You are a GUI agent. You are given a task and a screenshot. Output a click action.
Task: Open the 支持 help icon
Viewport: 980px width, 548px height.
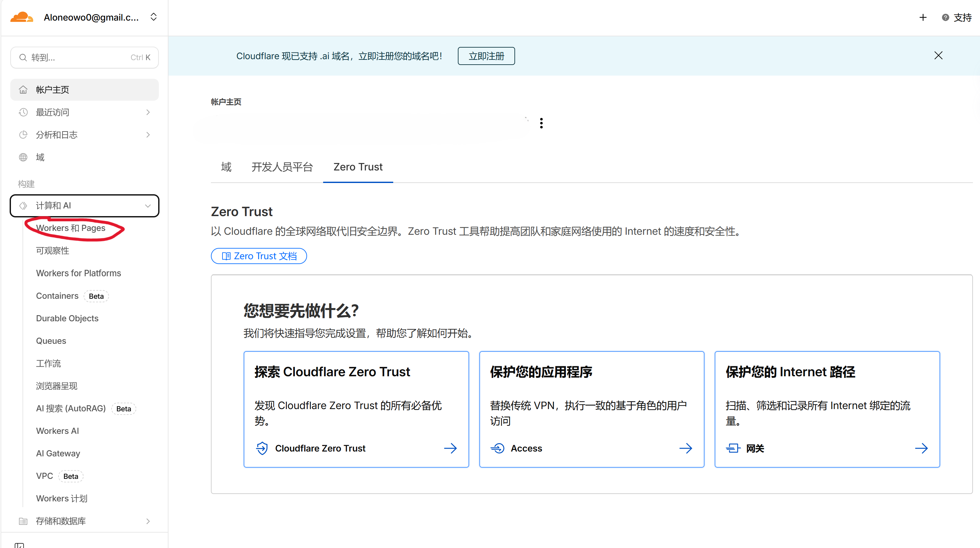point(945,17)
